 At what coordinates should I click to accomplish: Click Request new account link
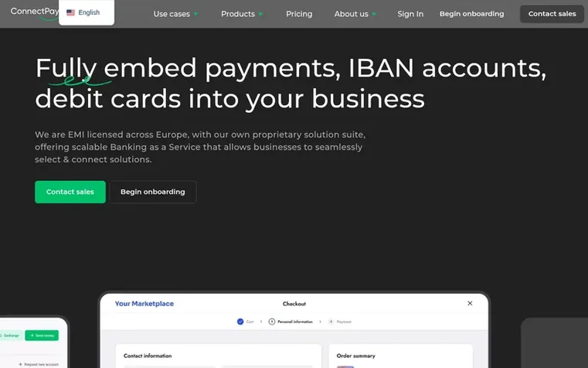point(39,364)
